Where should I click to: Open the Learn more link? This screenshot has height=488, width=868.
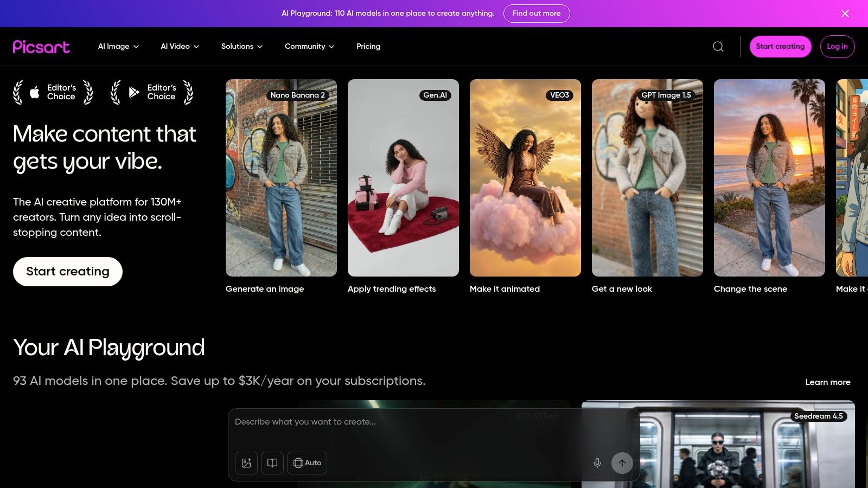click(x=828, y=382)
